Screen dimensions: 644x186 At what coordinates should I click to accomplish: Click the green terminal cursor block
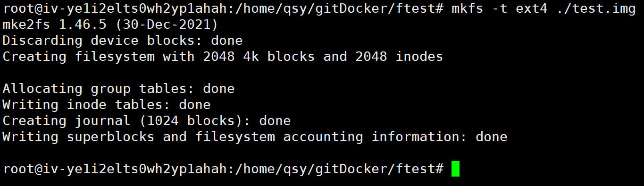coord(455,169)
